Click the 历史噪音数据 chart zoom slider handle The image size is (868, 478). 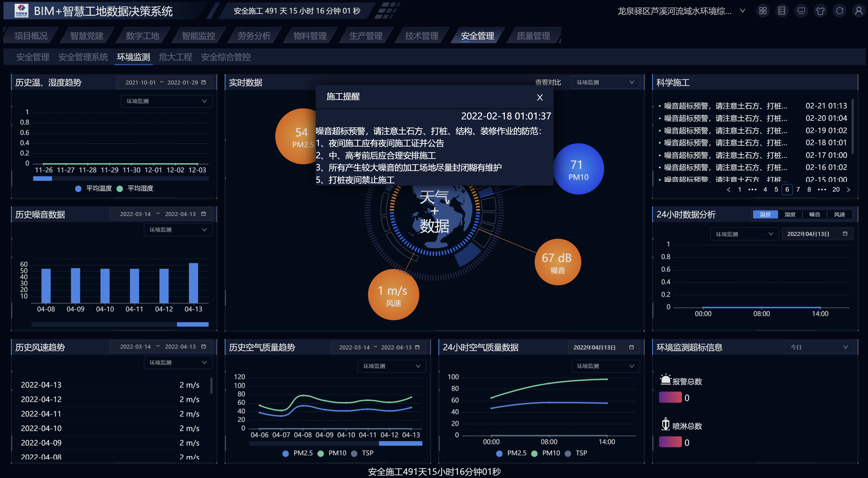[193, 324]
